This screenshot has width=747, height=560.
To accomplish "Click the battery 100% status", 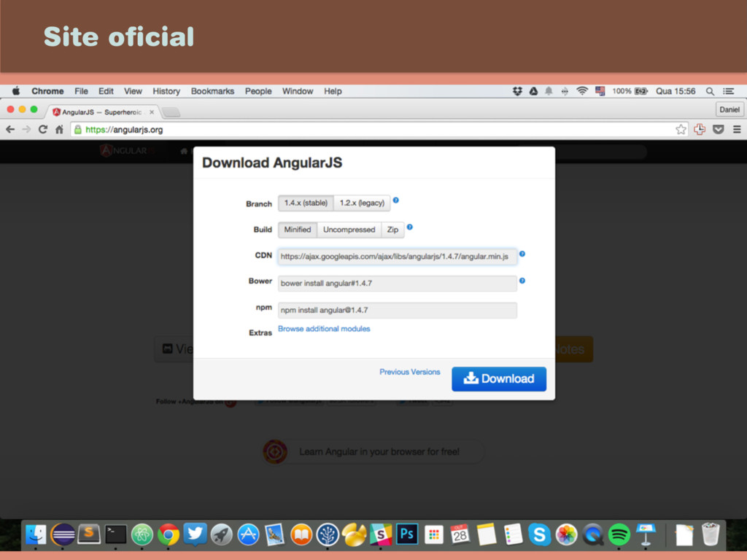I will pos(630,91).
